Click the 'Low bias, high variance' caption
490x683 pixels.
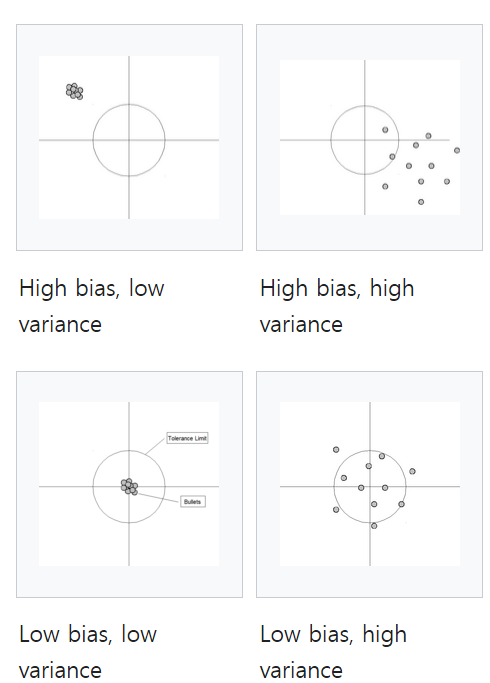(x=334, y=652)
